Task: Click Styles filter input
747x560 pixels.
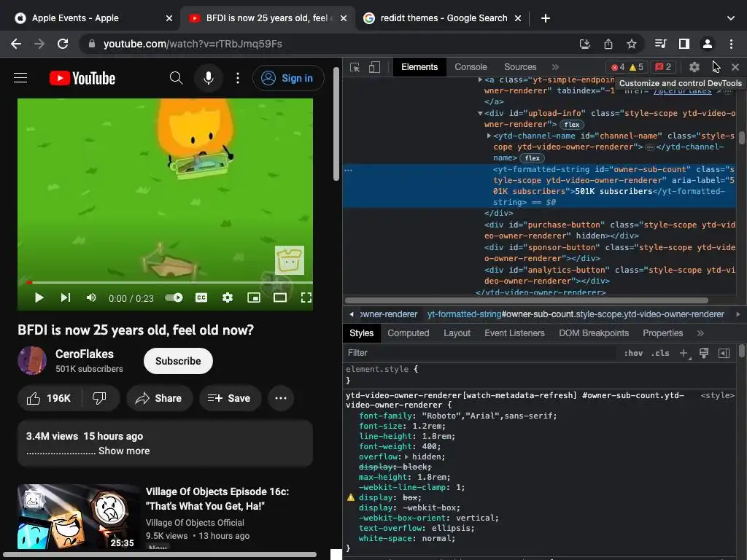Action: (x=481, y=353)
